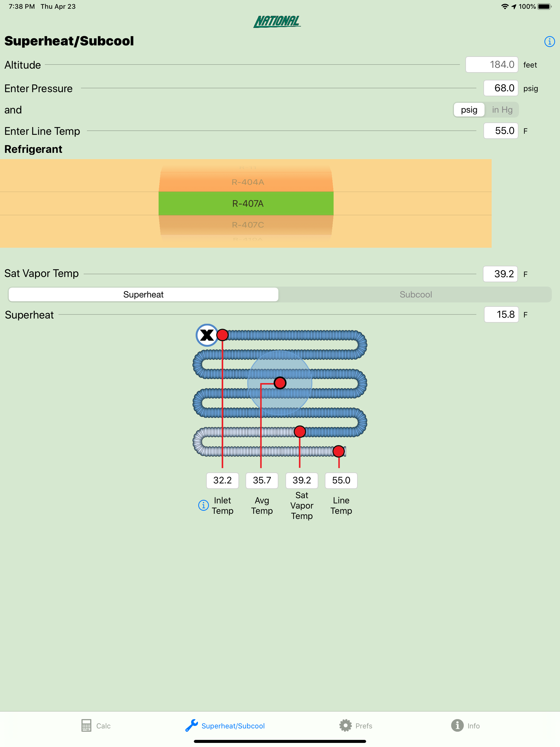This screenshot has height=747, width=560.
Task: Switch to the Subcool segment
Action: (415, 294)
